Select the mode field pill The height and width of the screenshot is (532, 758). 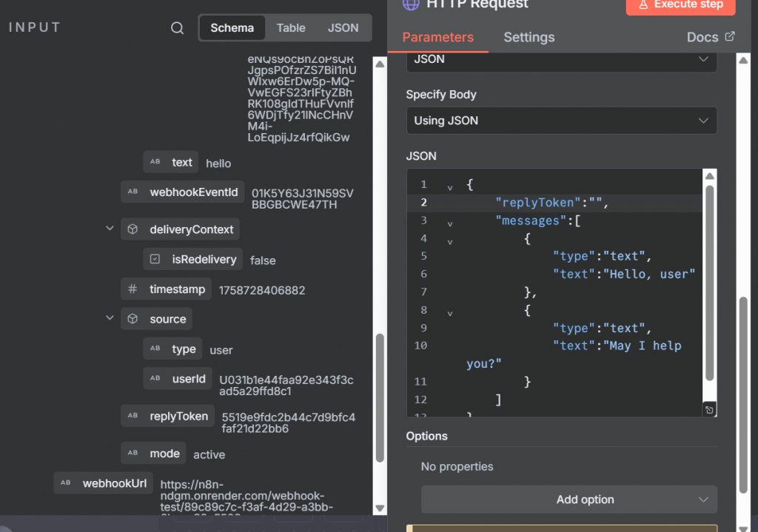tap(153, 453)
